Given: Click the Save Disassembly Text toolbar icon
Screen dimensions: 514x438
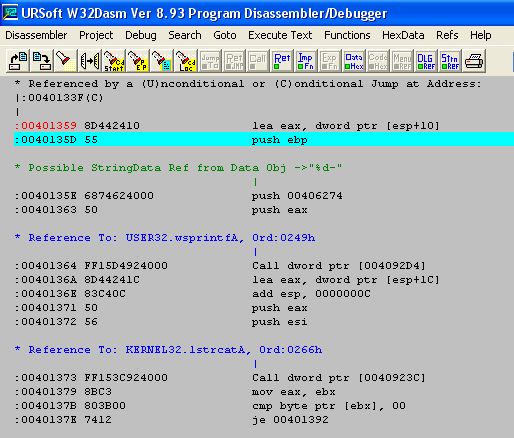Looking at the screenshot, I should (42, 61).
